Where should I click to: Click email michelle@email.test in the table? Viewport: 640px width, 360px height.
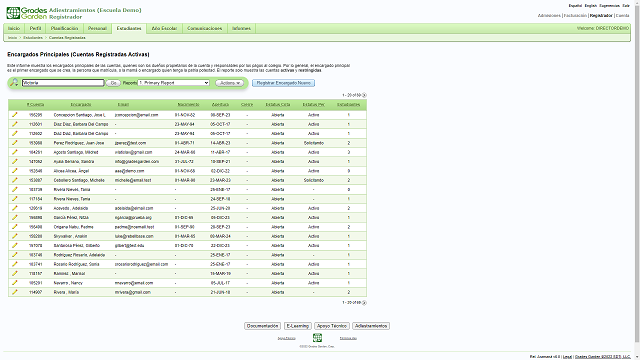tap(133, 180)
